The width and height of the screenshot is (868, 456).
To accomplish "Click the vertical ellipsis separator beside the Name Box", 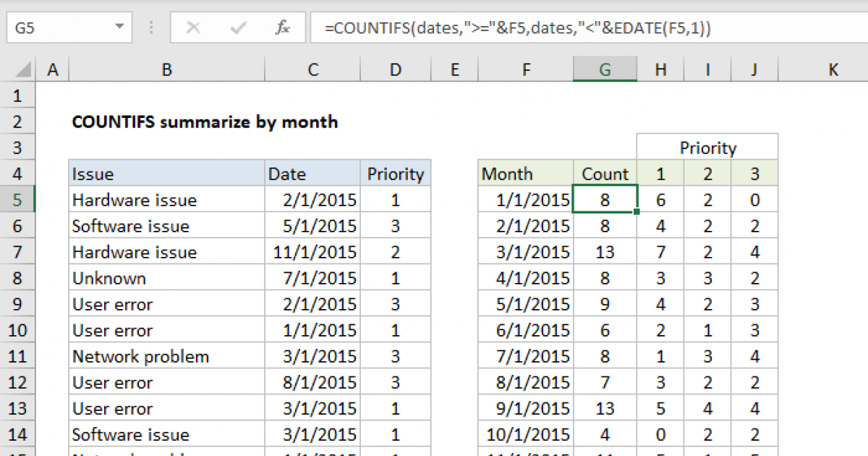I will 150,28.
